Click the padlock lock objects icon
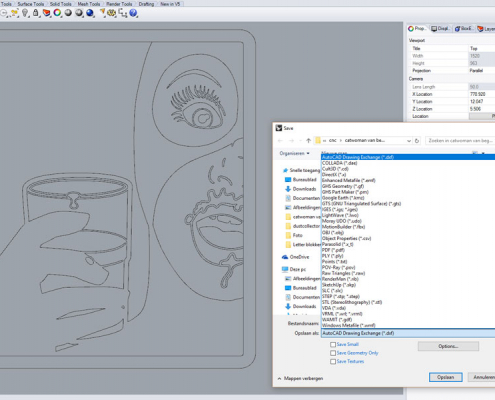 coord(36,13)
